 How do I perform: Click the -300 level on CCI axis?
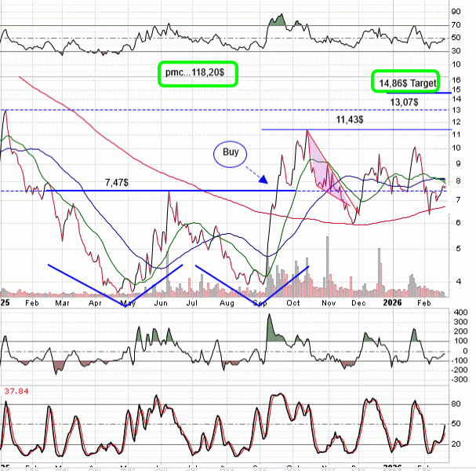click(457, 379)
